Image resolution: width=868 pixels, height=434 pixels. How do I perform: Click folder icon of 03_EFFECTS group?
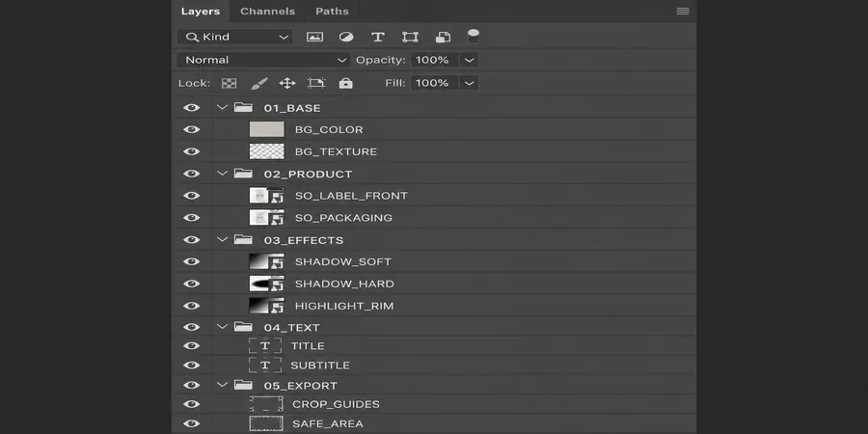pos(243,240)
